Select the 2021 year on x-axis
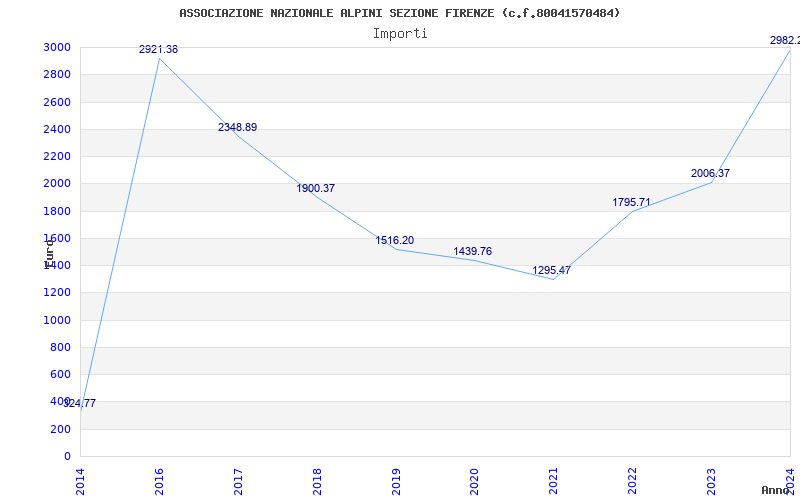The width and height of the screenshot is (800, 500). (x=553, y=480)
